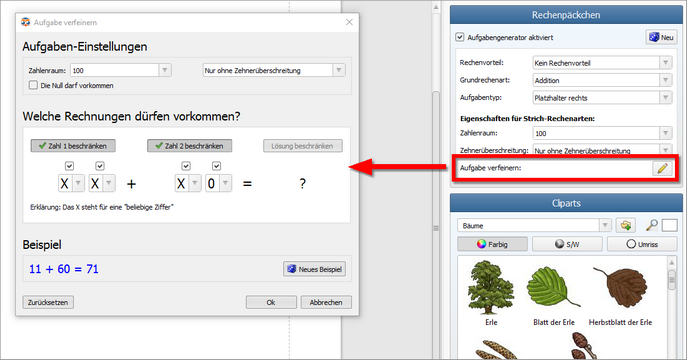Click the example equation 11 + 60 = 71
This screenshot has width=687, height=360.
(64, 269)
